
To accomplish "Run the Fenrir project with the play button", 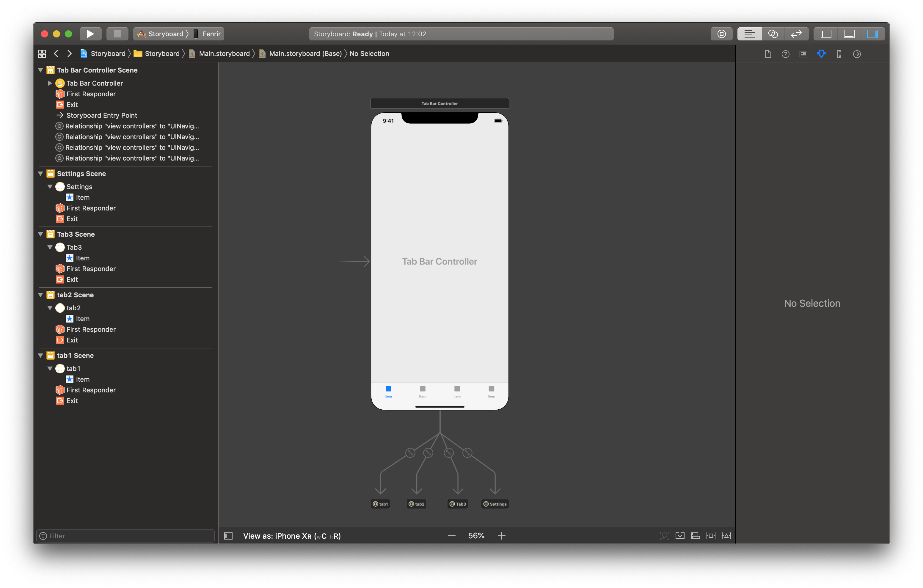I will point(90,33).
